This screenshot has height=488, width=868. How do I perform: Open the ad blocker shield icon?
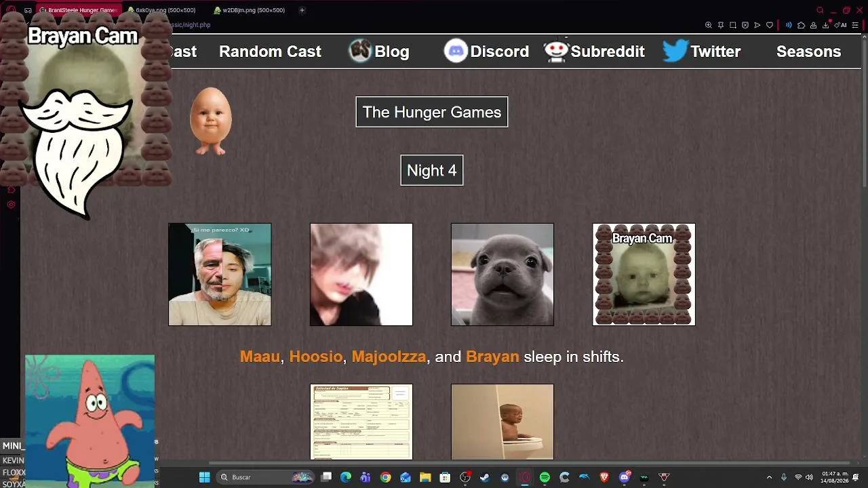(x=745, y=25)
